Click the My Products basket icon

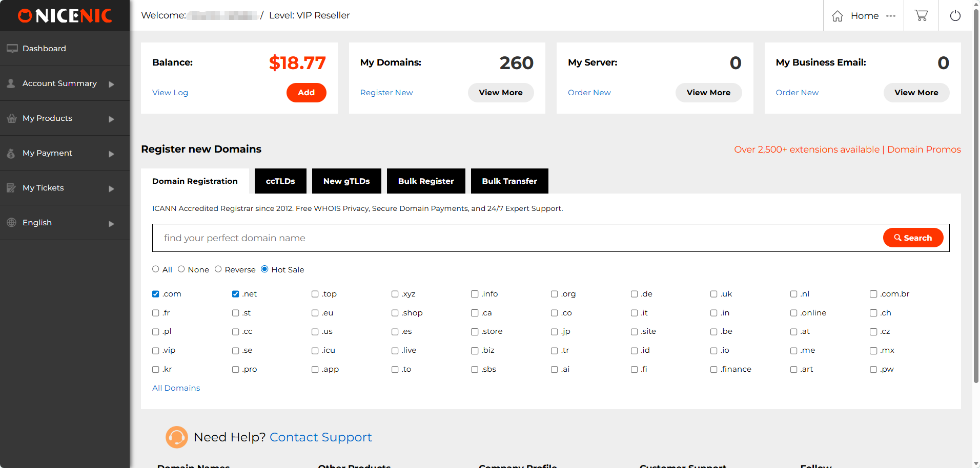tap(12, 118)
